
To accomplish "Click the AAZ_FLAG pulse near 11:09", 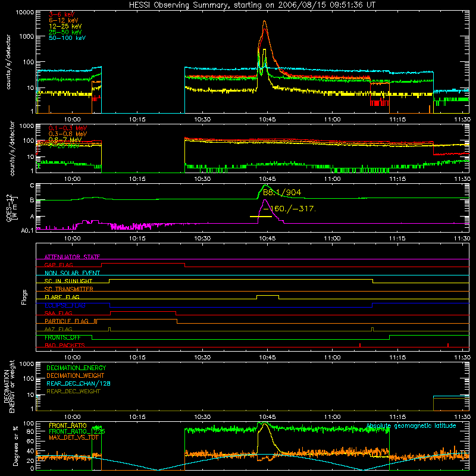I will tap(372, 329).
